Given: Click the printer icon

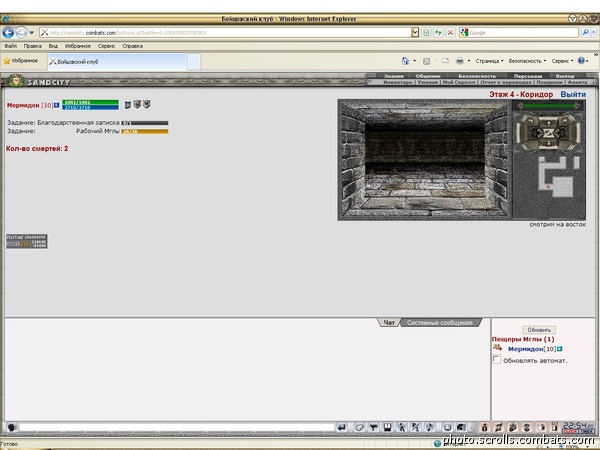Looking at the screenshot, I should [x=460, y=61].
